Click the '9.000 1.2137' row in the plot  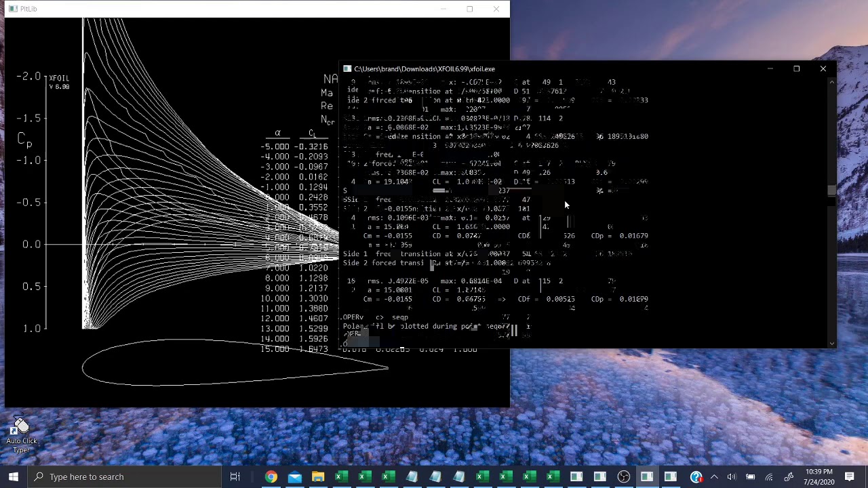pos(296,288)
